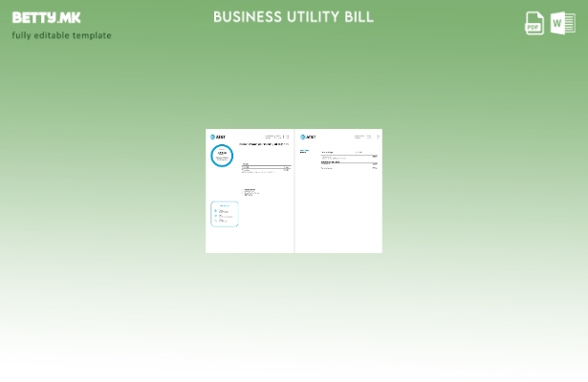Click the PDF file format icon
This screenshot has width=588, height=382.
(x=534, y=23)
